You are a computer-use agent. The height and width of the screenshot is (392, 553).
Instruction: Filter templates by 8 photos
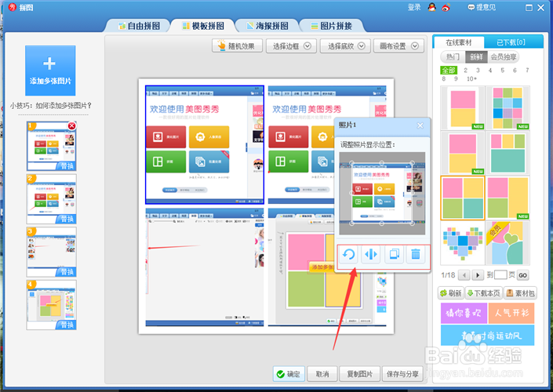(444, 78)
